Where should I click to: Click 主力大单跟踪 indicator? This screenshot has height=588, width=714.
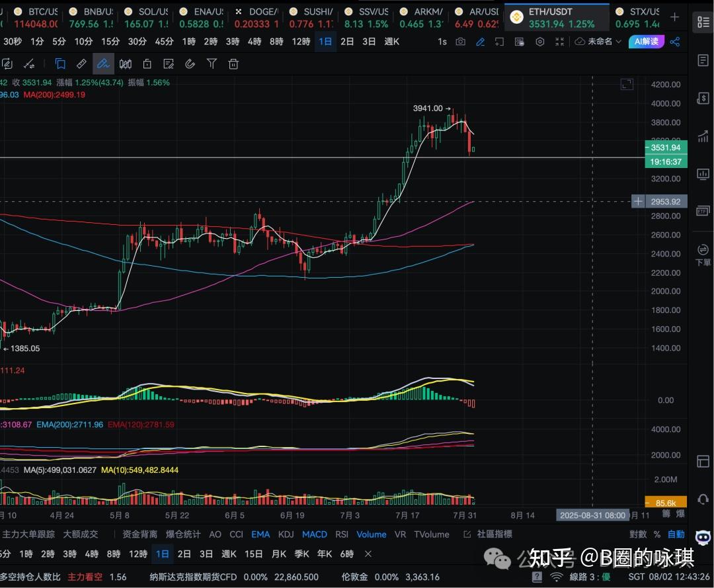coord(28,534)
